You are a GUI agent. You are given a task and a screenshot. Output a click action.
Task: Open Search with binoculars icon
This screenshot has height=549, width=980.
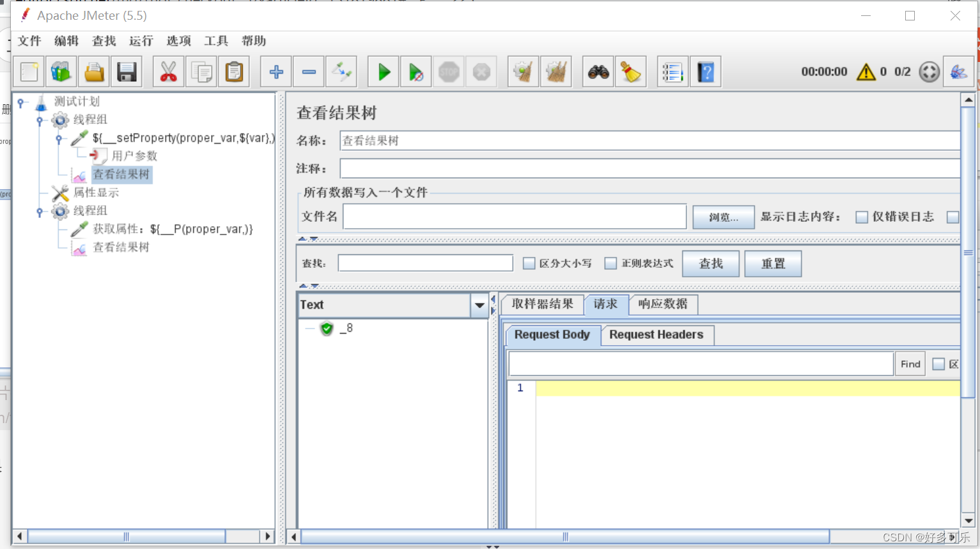598,72
